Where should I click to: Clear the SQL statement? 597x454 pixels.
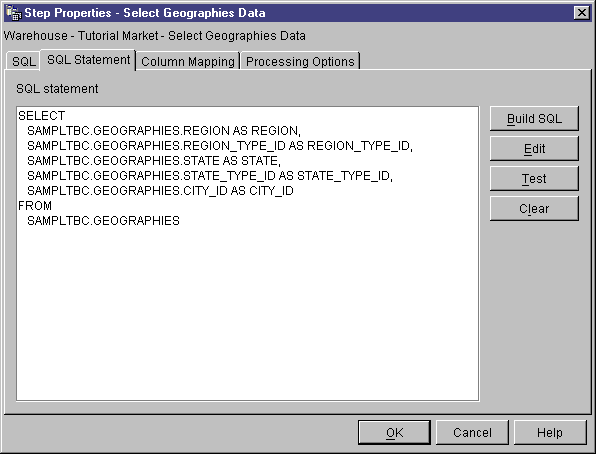(534, 208)
